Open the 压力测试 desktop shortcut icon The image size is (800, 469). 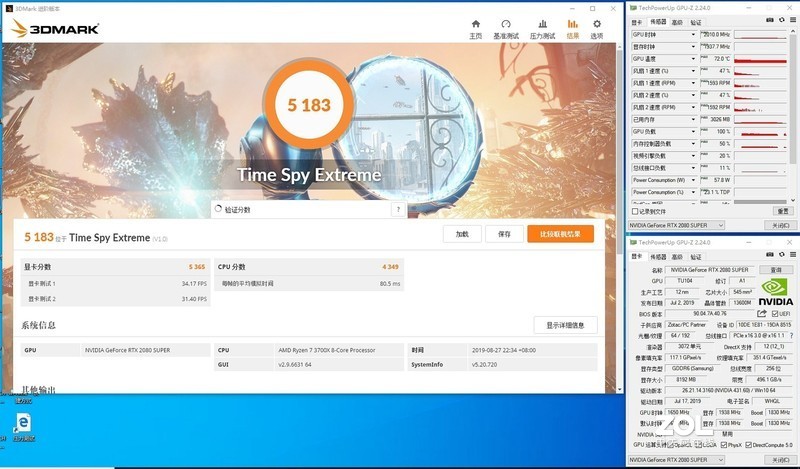[x=22, y=427]
